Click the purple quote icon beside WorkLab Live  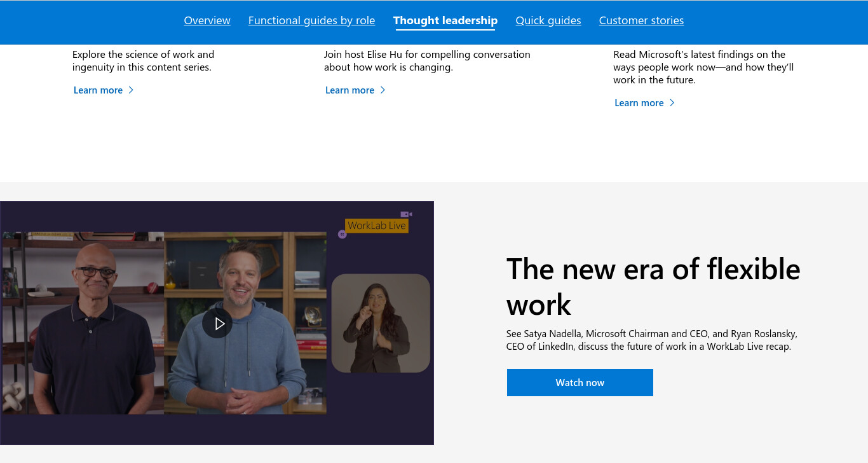[x=342, y=234]
